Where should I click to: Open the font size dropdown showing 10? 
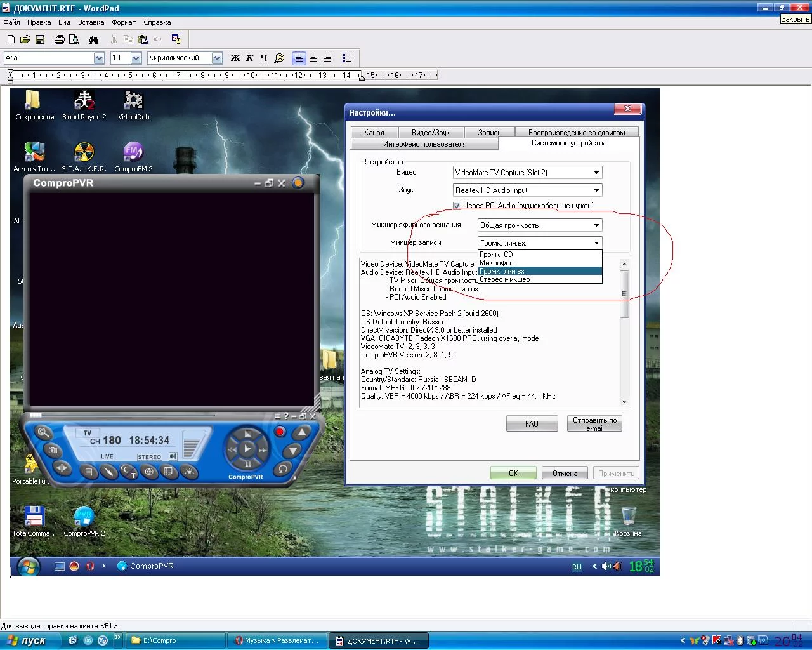coord(136,58)
